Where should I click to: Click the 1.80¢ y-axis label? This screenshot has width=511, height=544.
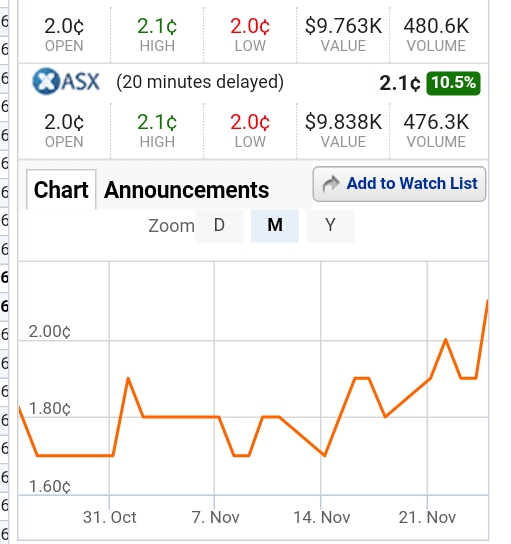click(x=50, y=408)
